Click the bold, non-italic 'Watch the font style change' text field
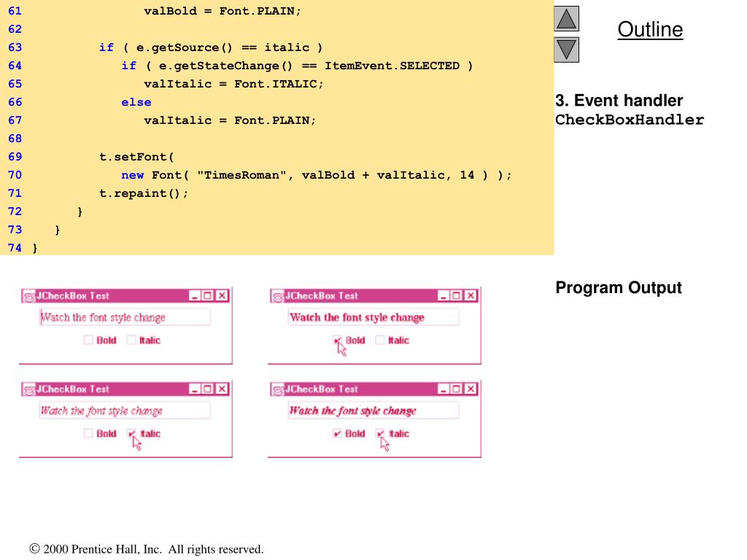 (x=373, y=317)
